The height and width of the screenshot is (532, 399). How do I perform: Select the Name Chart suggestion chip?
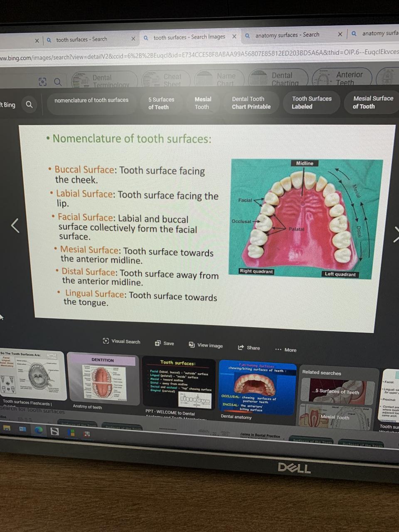(x=219, y=79)
